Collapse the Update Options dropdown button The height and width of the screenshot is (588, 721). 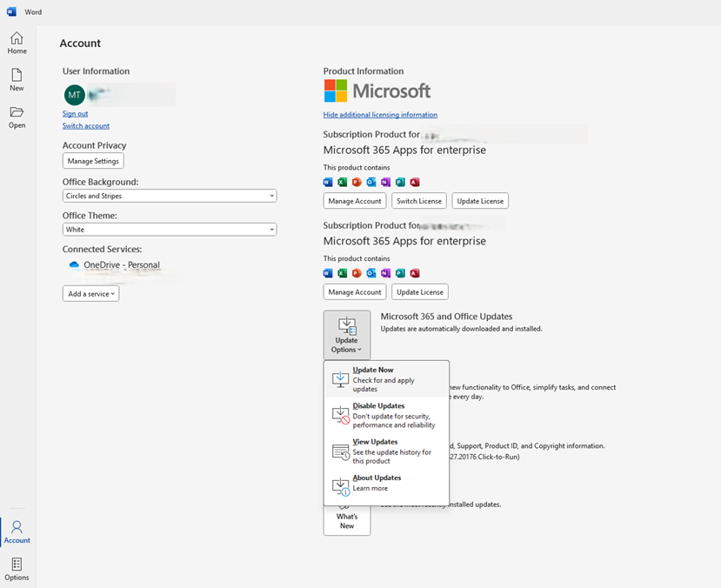tap(347, 335)
